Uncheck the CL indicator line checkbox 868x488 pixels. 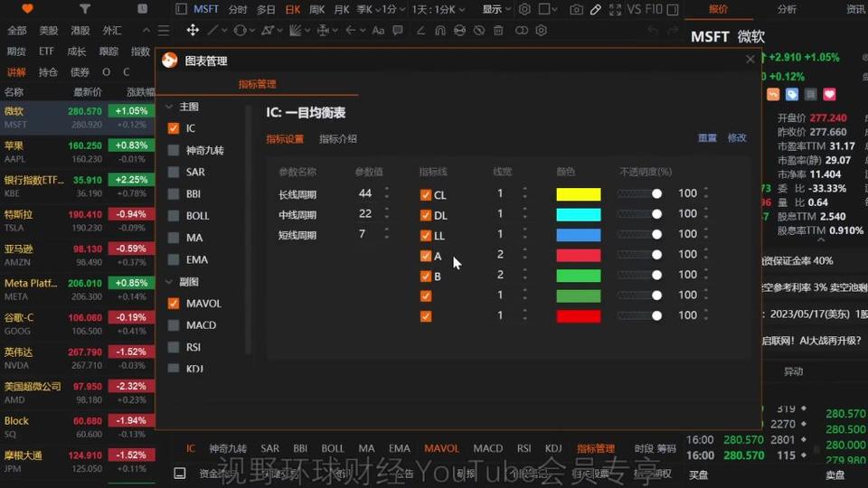[x=425, y=195]
